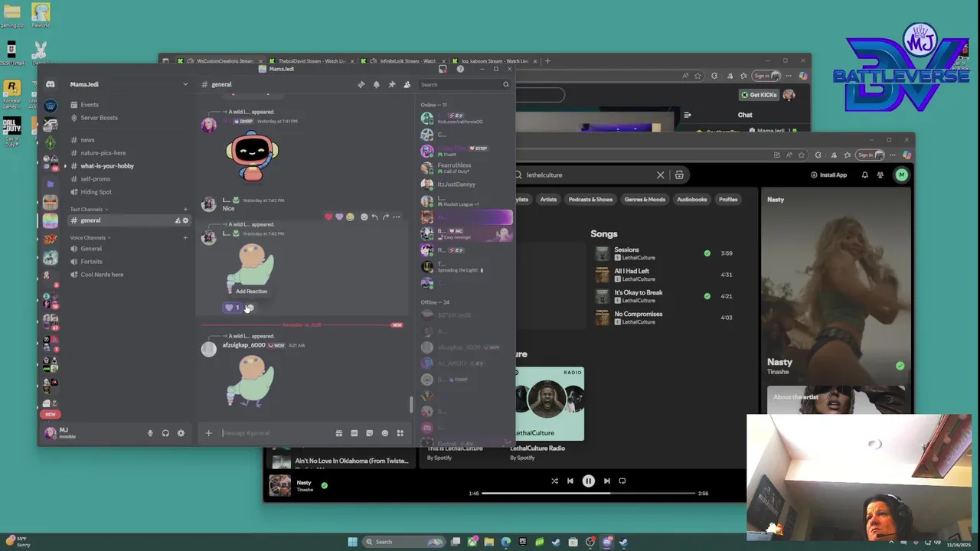Open Discord direct messages home icon
Image resolution: width=980 pixels, height=551 pixels.
[x=50, y=84]
